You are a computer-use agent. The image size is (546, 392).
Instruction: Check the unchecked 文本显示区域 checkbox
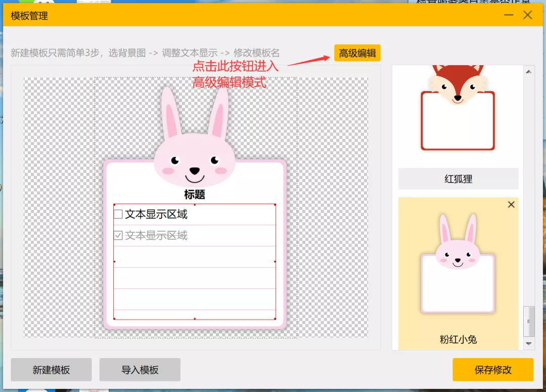coord(118,214)
